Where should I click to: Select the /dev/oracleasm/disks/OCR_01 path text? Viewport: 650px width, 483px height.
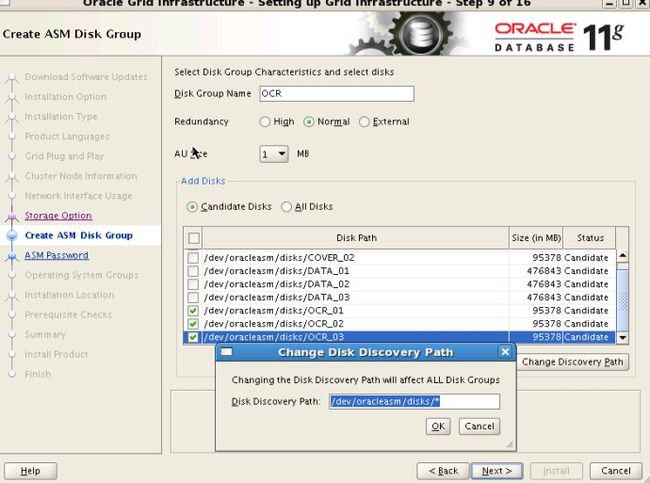pyautogui.click(x=274, y=311)
